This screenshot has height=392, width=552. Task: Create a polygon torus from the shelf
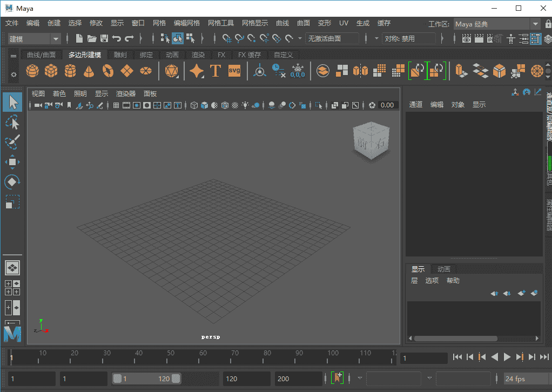[107, 71]
